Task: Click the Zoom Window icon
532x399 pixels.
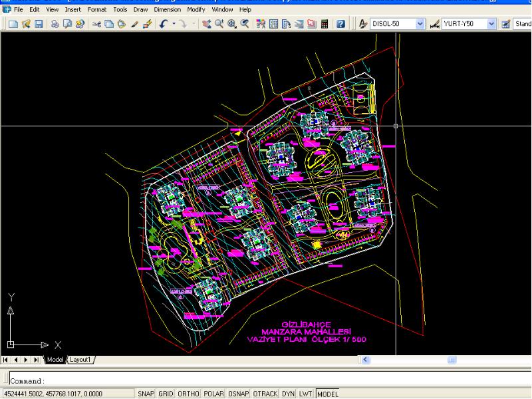Action: click(232, 24)
